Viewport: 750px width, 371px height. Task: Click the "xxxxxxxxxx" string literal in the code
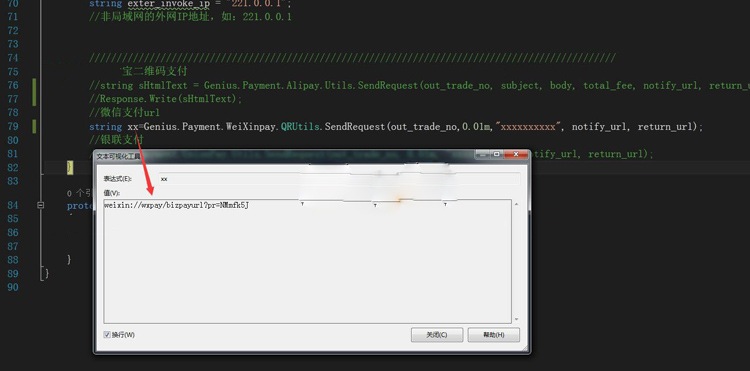point(528,127)
